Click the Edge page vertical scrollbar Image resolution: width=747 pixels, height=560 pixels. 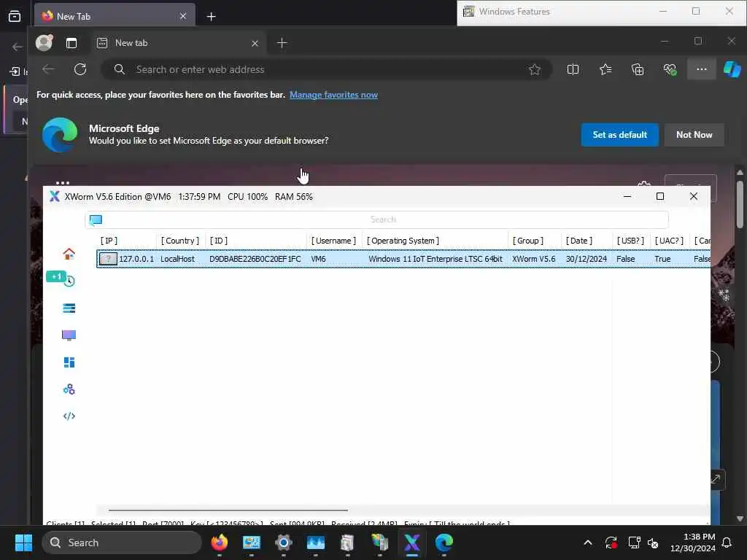click(740, 205)
